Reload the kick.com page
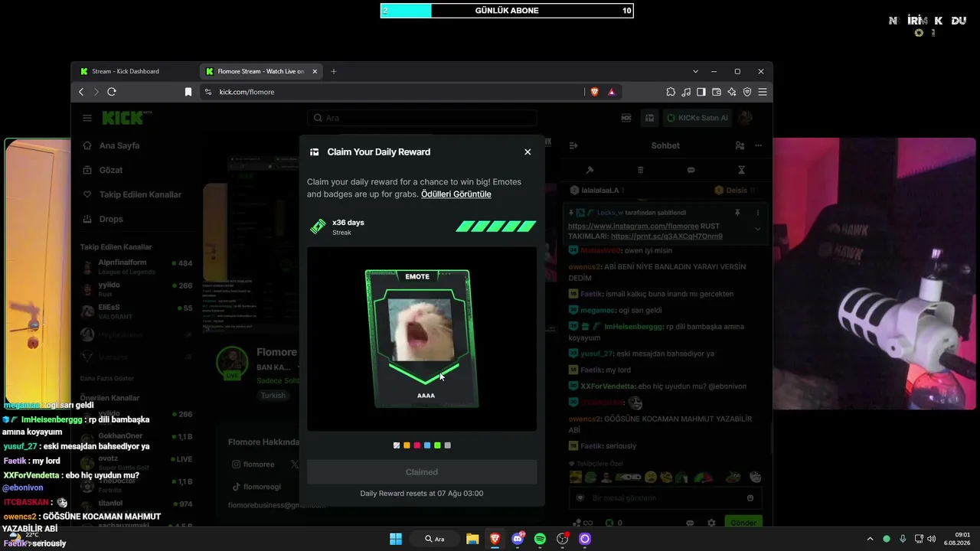Screen dimensions: 980x551 (x=112, y=92)
